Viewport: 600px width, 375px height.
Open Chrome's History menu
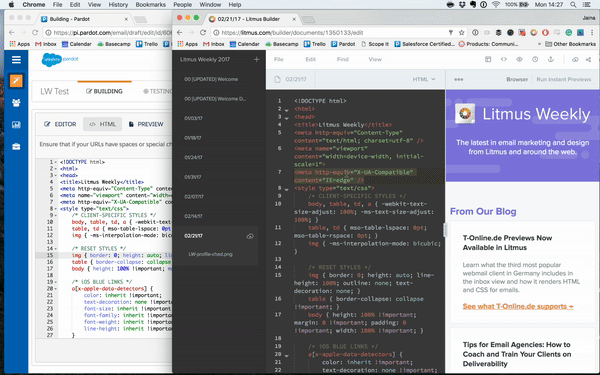point(118,5)
